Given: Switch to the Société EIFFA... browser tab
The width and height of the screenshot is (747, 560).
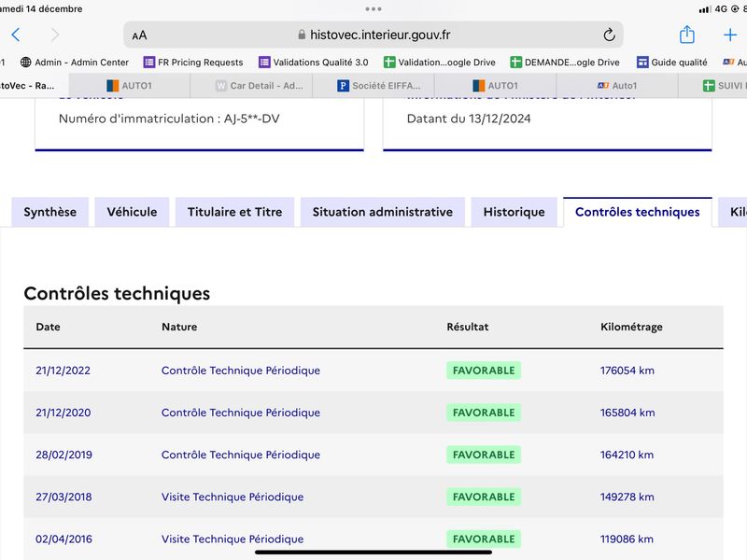Looking at the screenshot, I should [373, 86].
